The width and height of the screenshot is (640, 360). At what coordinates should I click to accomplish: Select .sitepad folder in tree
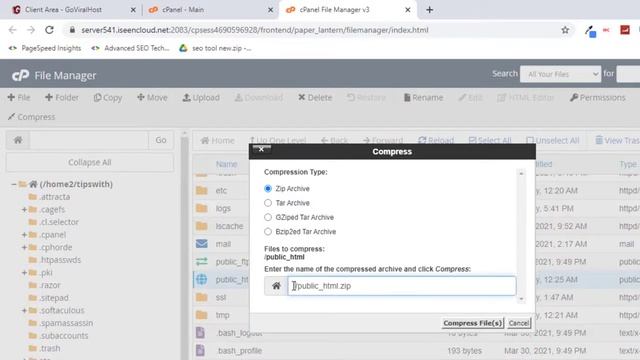54,298
